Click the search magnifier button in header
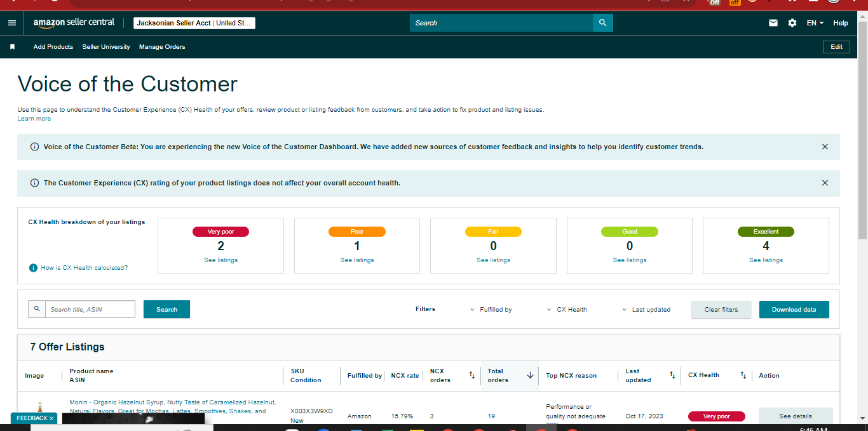 coord(603,23)
